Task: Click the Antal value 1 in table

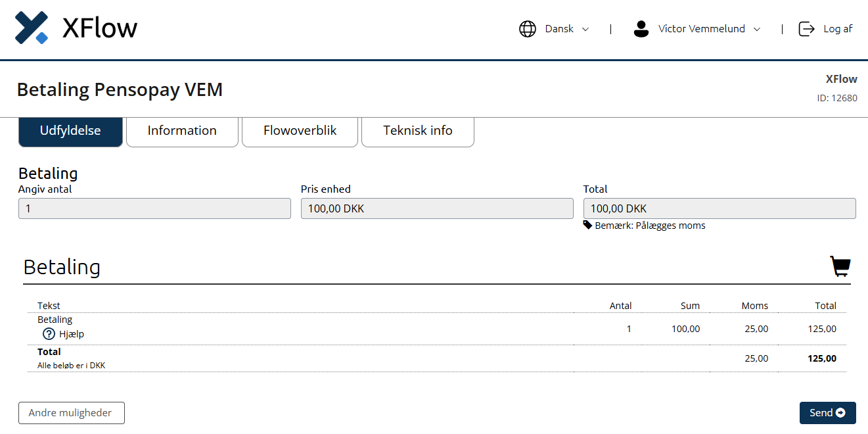Action: (629, 329)
